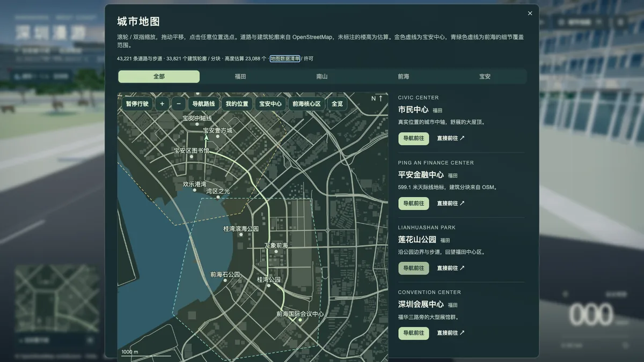644x362 pixels.
Task: Click the 城市地图 dialog heading
Action: pyautogui.click(x=138, y=21)
